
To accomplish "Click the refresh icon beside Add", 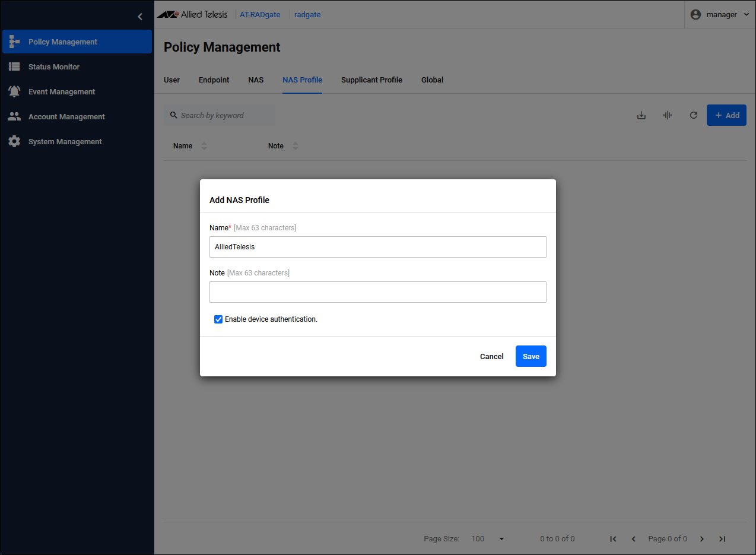I will (693, 115).
